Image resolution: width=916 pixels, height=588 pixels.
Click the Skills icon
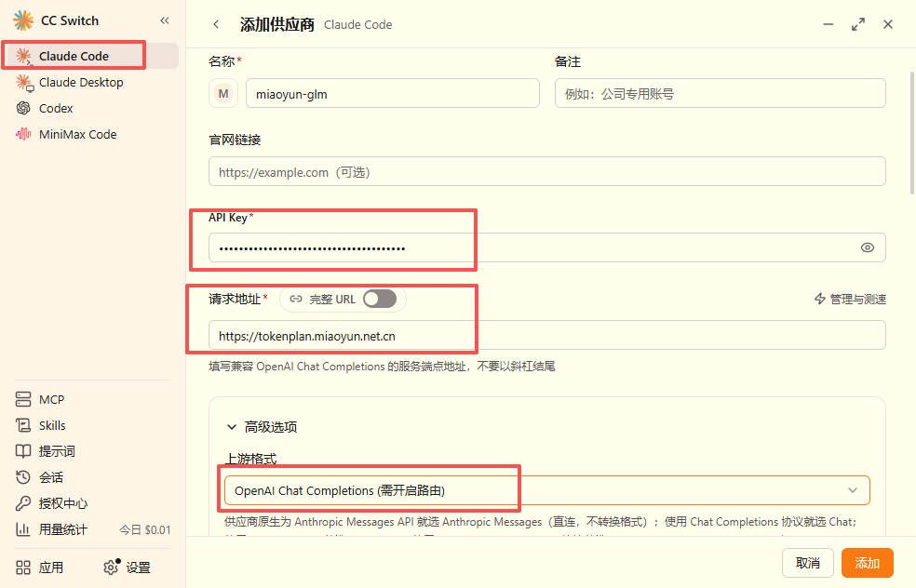(23, 426)
